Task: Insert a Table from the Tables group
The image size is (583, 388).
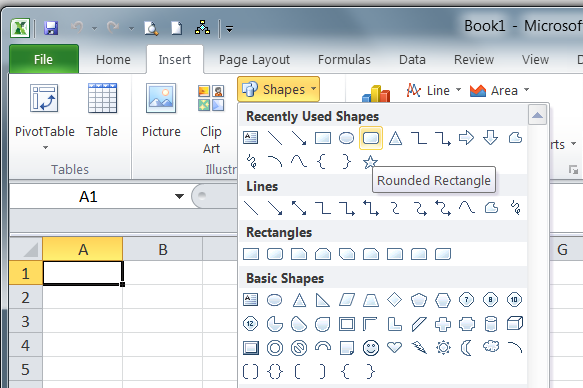Action: (x=102, y=110)
